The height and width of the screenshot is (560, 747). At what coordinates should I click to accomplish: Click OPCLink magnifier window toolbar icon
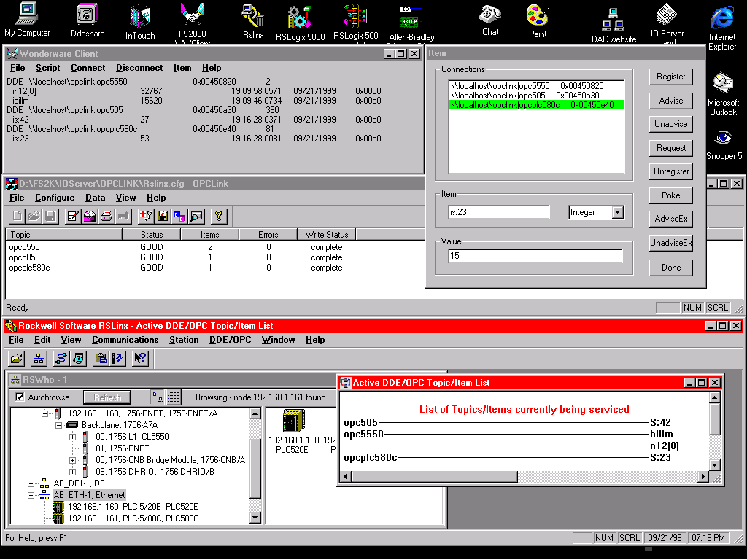point(197,216)
